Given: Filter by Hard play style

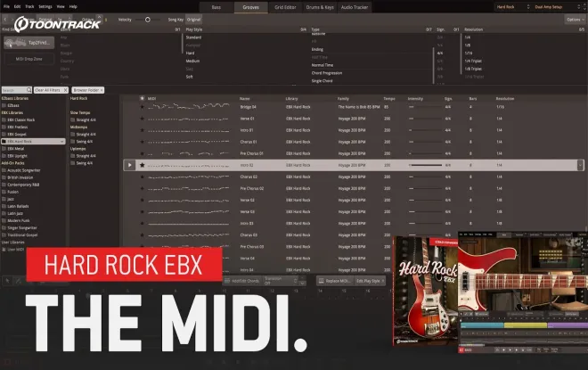Looking at the screenshot, I should (190, 53).
